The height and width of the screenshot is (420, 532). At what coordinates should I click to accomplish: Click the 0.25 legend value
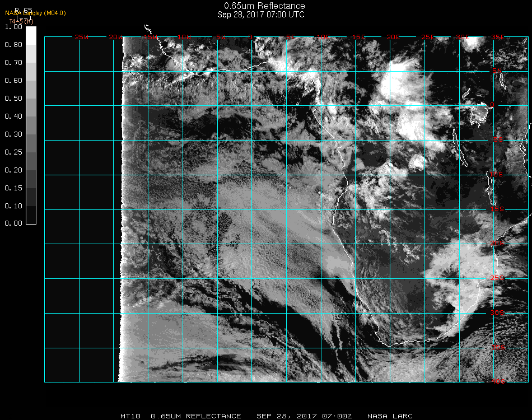[x=13, y=152]
